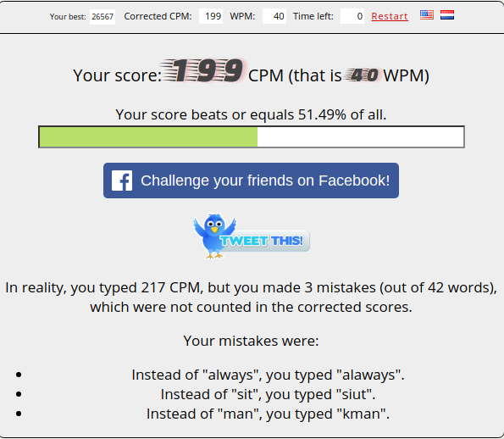The image size is (504, 439).
Task: Click the Restart link
Action: 390,16
